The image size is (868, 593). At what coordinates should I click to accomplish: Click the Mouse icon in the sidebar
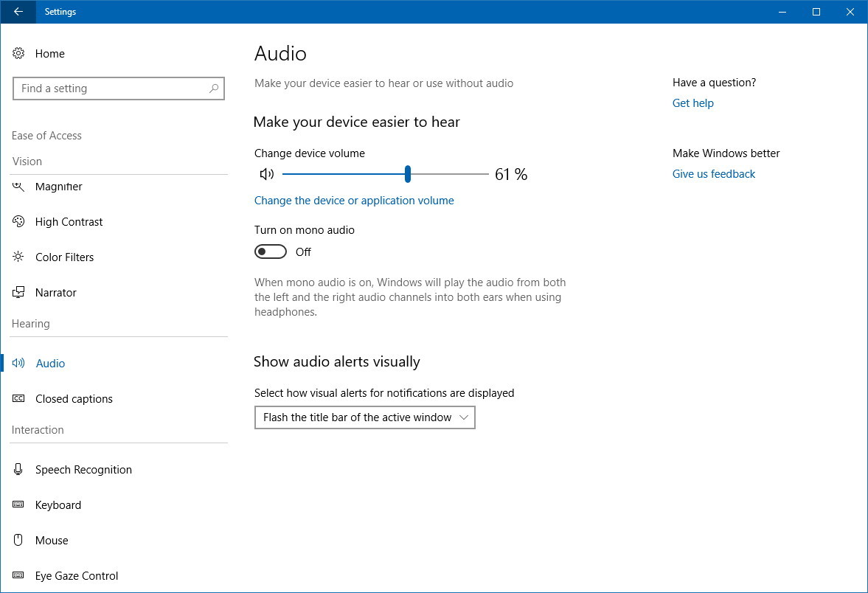click(x=18, y=540)
